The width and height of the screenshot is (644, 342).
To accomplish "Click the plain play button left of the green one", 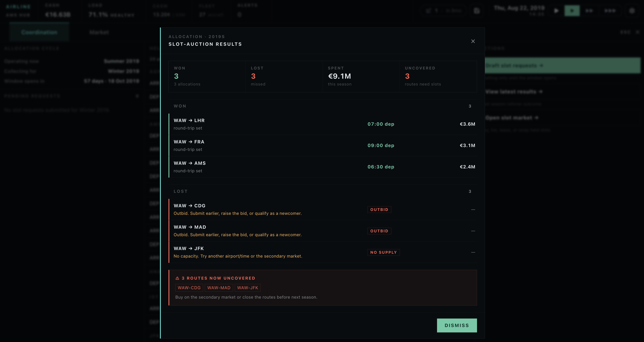I will pyautogui.click(x=556, y=11).
